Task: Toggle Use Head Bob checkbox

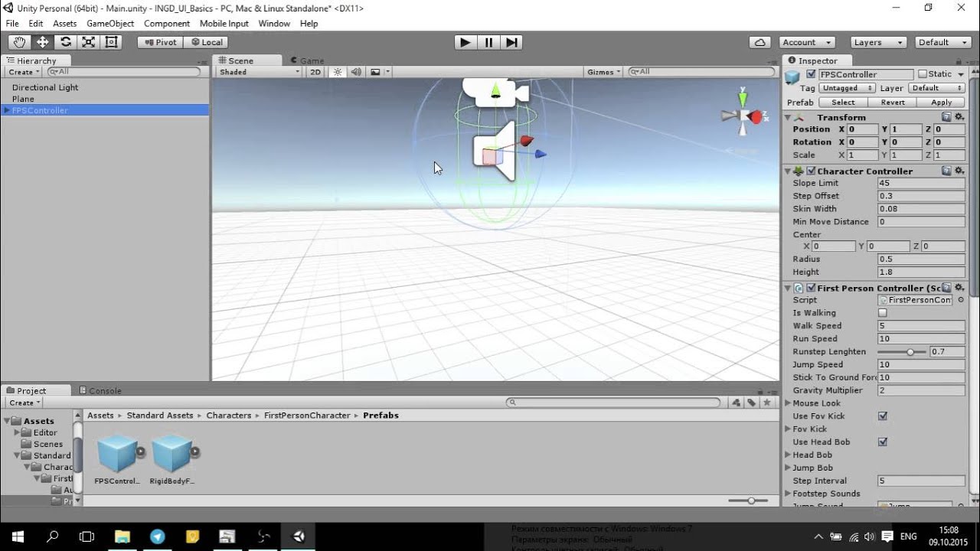Action: pos(883,442)
